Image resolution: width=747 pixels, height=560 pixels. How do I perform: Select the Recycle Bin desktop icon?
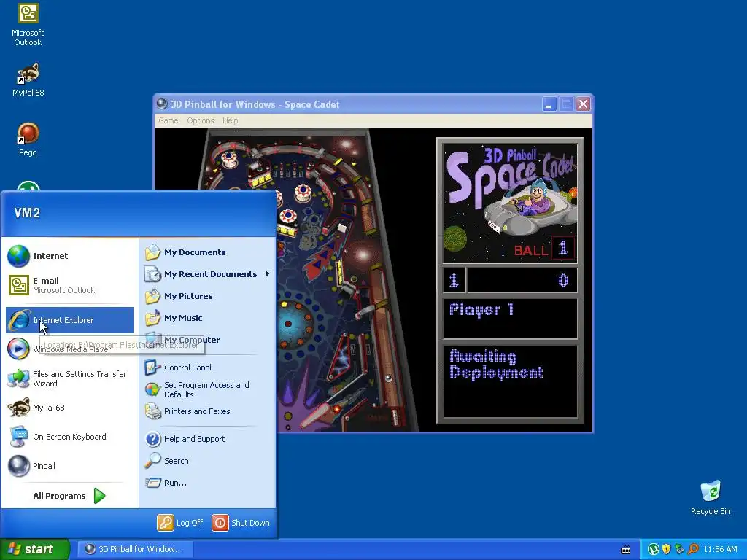coord(711,498)
